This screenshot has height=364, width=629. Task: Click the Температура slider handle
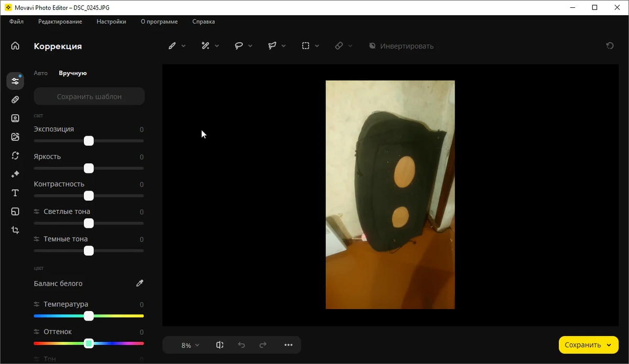pos(89,316)
